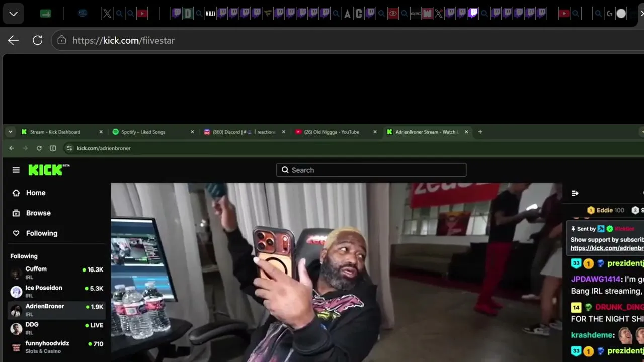View site info lock icon beside kick.com/fiivestar
The width and height of the screenshot is (644, 362).
62,40
